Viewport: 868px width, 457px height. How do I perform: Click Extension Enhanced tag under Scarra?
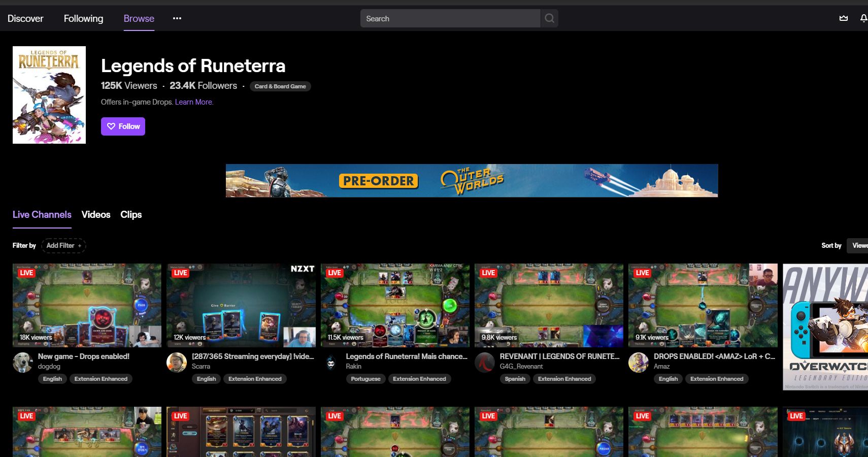(255, 379)
